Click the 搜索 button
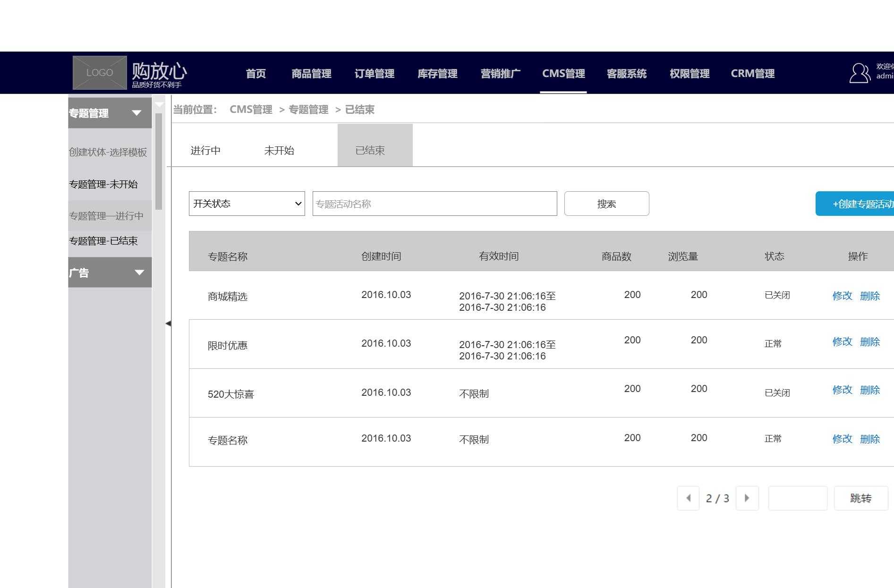Screen dimensions: 894x588 (606, 204)
